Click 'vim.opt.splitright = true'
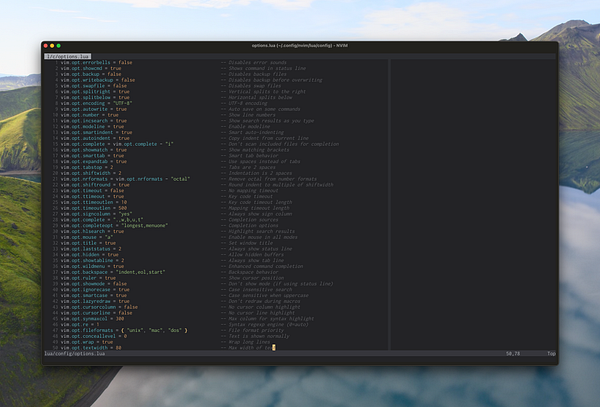600x407 pixels. (x=95, y=91)
